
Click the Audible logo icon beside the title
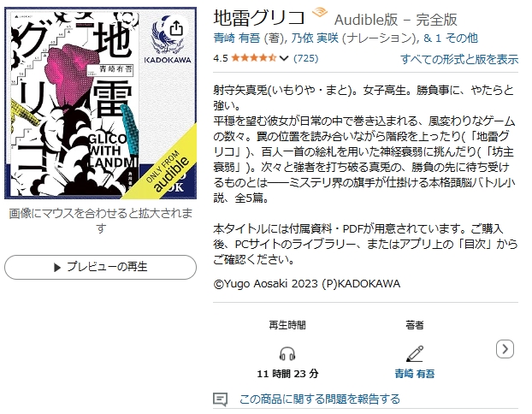320,13
